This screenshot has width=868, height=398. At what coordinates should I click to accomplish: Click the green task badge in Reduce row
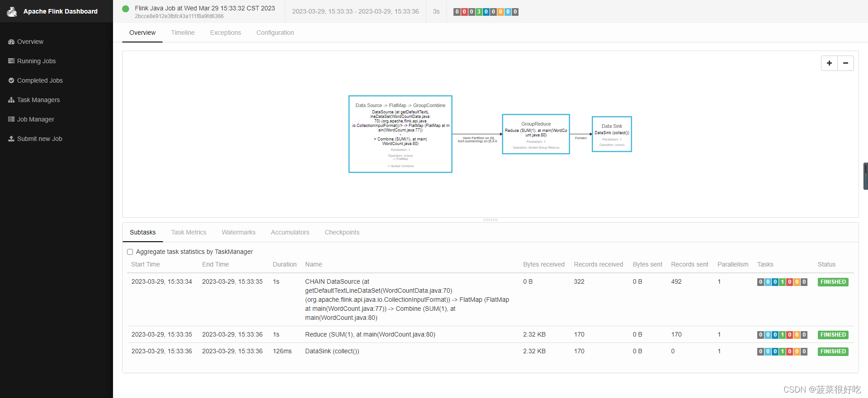pyautogui.click(x=782, y=335)
